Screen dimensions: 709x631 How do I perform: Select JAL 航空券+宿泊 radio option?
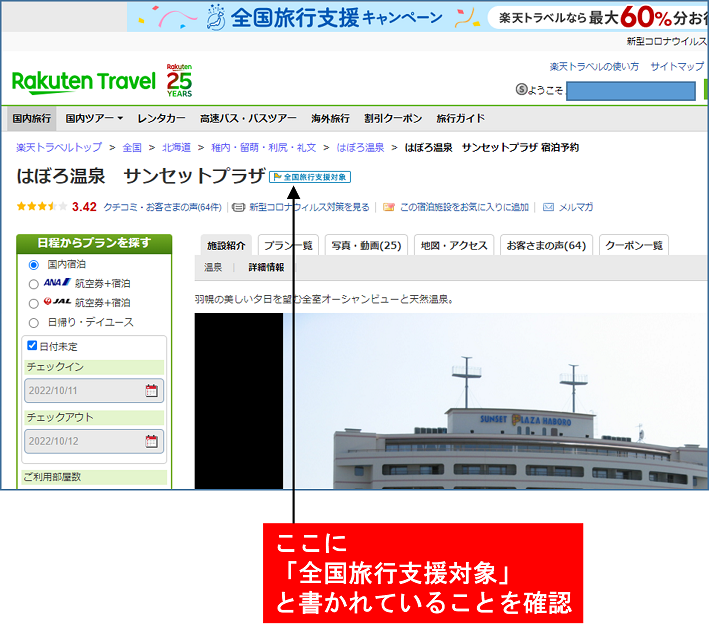[x=33, y=304]
